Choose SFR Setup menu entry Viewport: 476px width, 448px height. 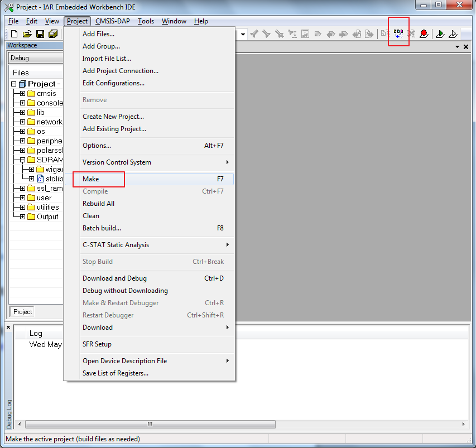pos(150,344)
